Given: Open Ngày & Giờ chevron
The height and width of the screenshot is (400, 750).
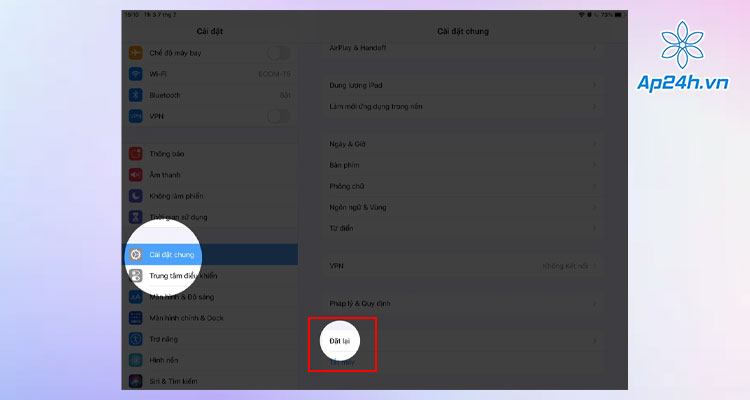Looking at the screenshot, I should pyautogui.click(x=595, y=144).
